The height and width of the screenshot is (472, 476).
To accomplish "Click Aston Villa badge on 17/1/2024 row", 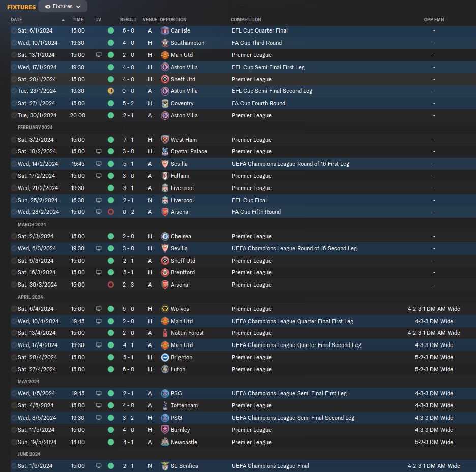I will (165, 67).
